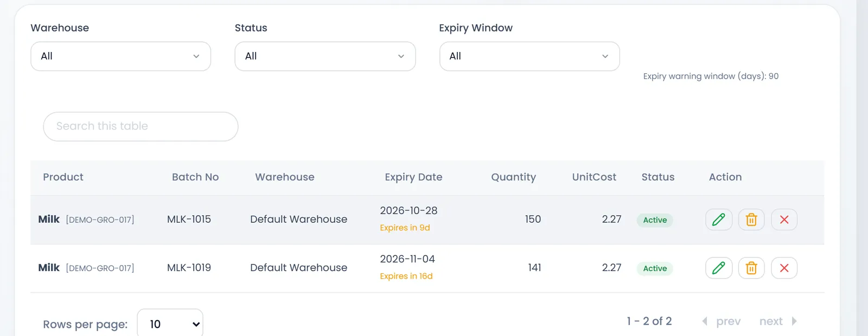
Task: Sort by Status column header
Action: (x=658, y=177)
